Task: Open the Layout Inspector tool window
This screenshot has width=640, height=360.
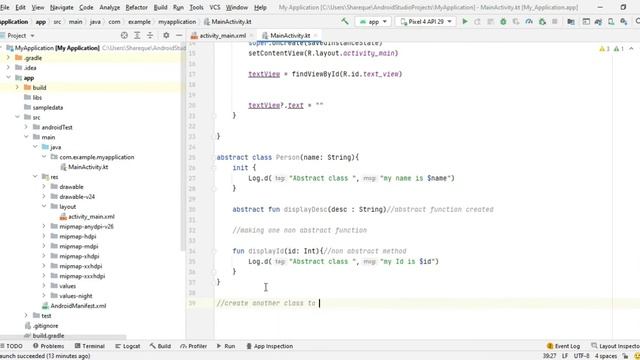Action: click(616, 346)
